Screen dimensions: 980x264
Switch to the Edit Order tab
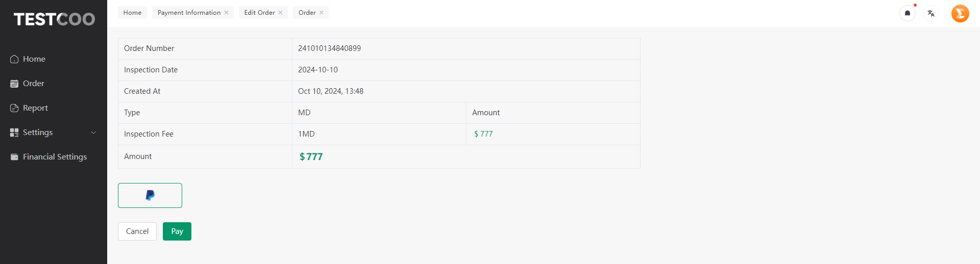click(259, 13)
